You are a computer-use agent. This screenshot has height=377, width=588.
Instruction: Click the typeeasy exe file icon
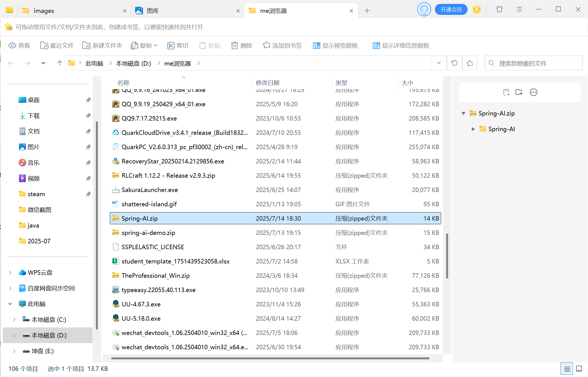point(115,290)
